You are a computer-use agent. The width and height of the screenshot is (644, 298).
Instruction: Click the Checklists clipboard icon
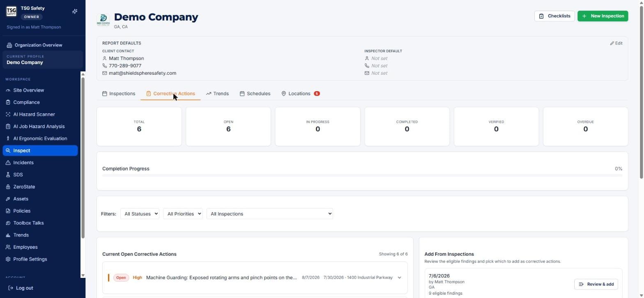tap(541, 16)
